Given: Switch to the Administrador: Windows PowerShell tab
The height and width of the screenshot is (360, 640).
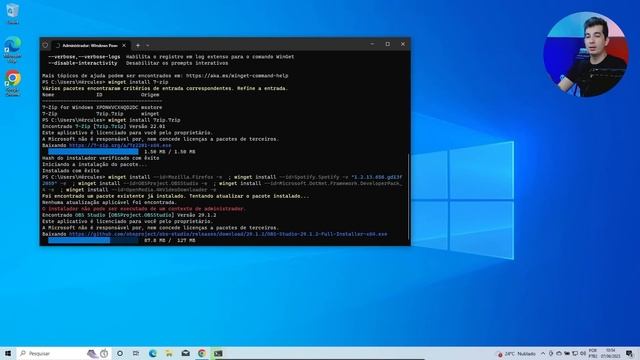Looking at the screenshot, I should pos(90,45).
